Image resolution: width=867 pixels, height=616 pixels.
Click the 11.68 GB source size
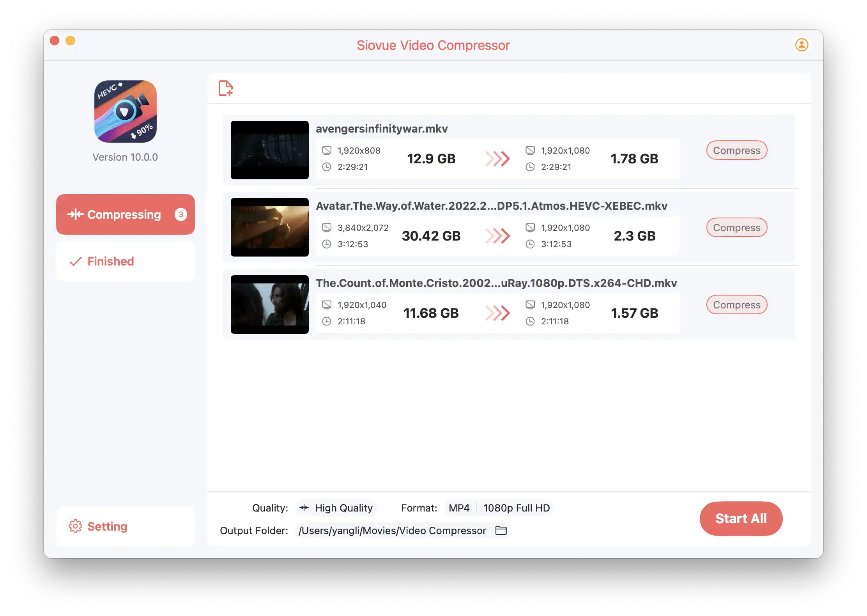431,313
